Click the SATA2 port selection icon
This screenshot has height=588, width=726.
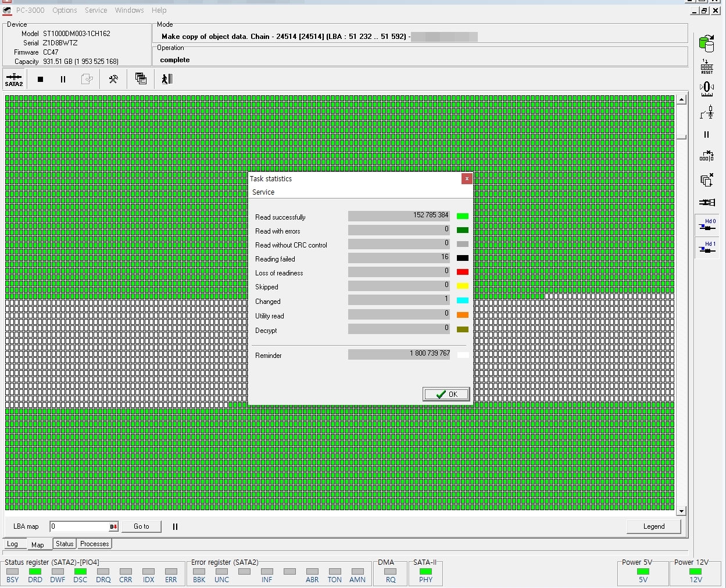click(x=14, y=79)
